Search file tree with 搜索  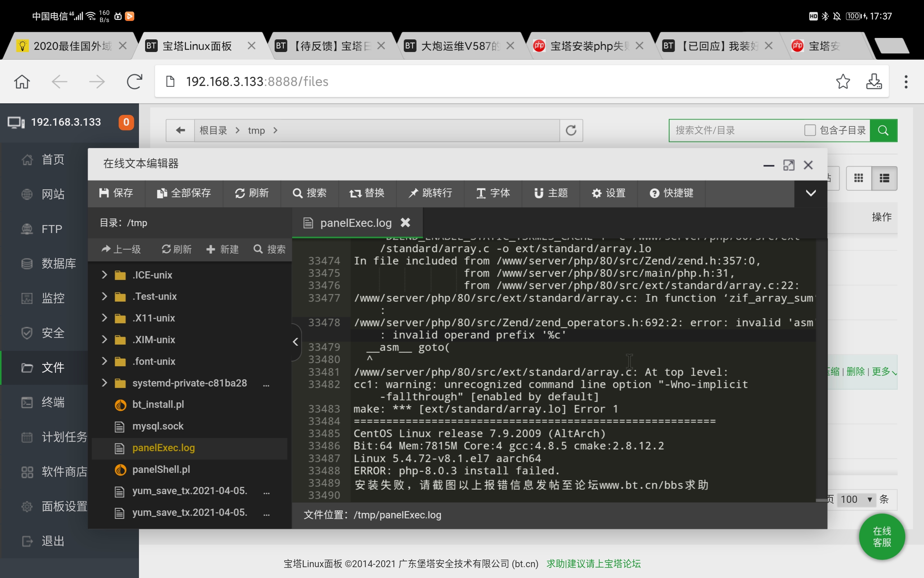(270, 249)
